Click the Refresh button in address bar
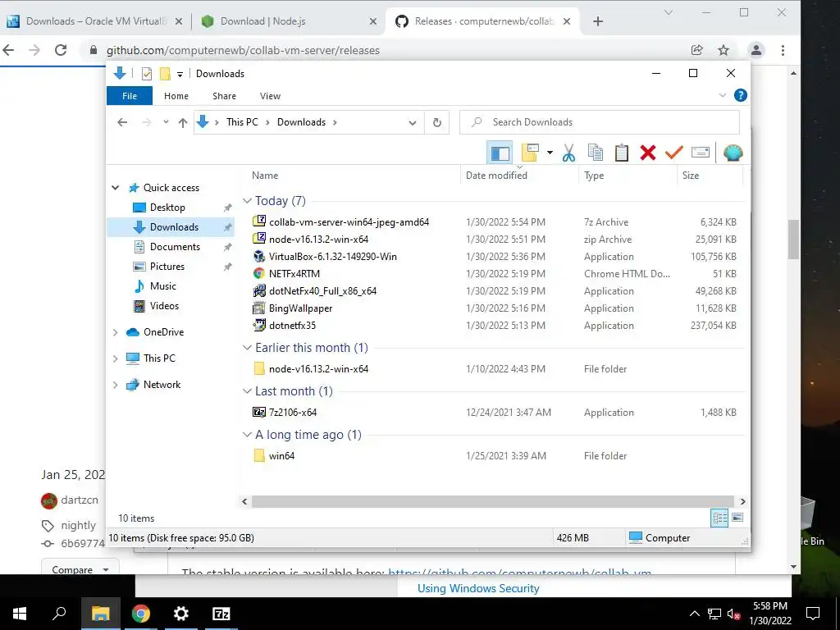Screen dimensions: 840x630 pos(437,123)
